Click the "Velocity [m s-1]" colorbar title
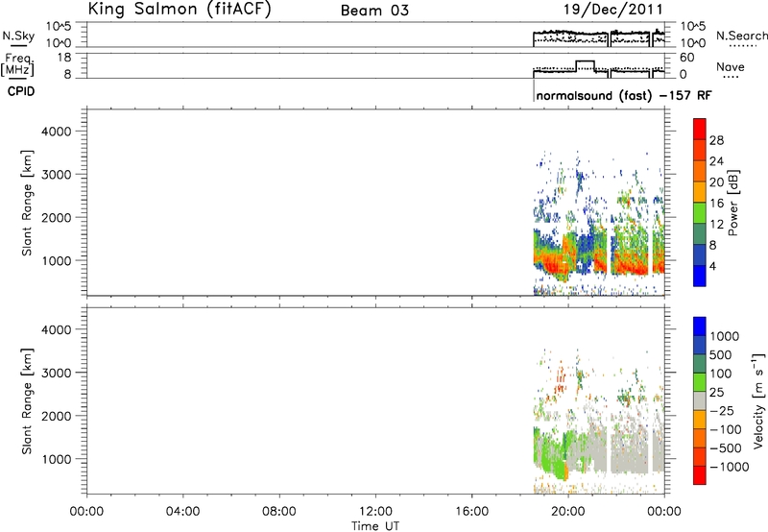Screen dimensions: 768x532 point(758,400)
